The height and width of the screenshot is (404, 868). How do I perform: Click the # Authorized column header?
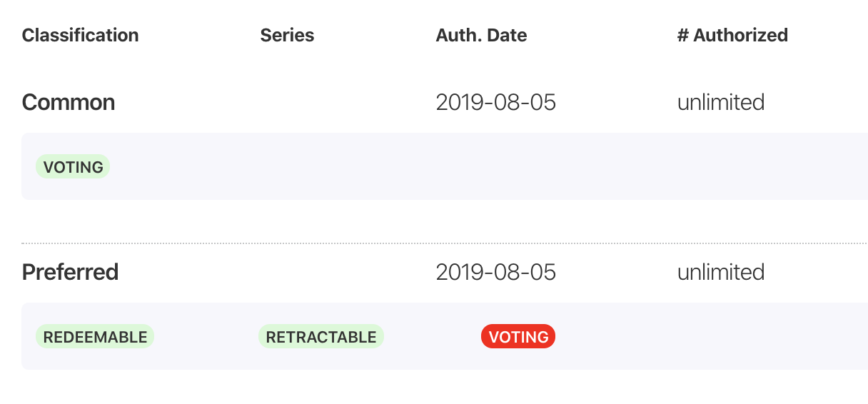(x=732, y=35)
